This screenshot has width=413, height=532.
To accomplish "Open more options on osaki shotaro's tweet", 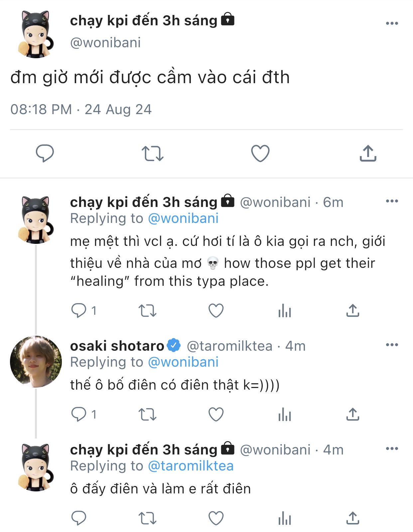I will pyautogui.click(x=392, y=345).
